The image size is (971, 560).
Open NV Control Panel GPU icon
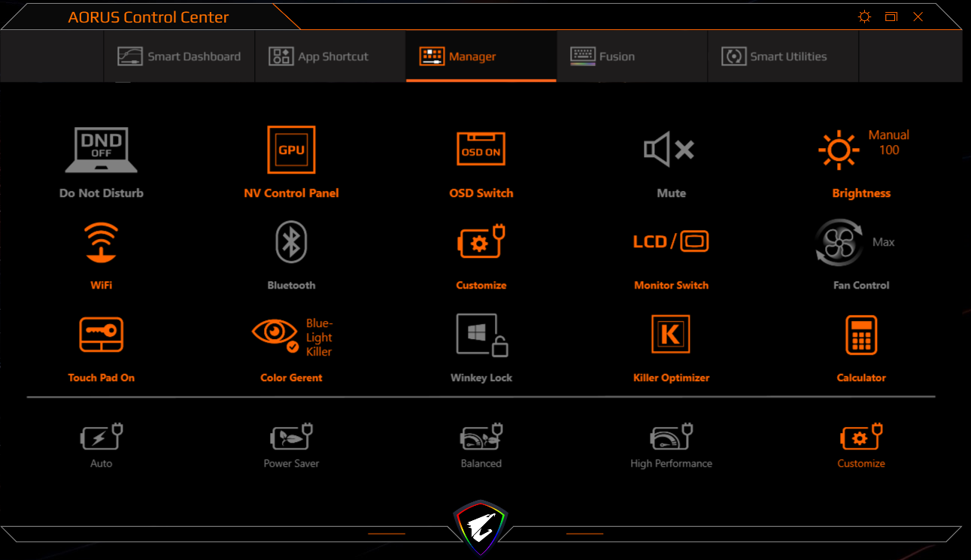(x=291, y=150)
